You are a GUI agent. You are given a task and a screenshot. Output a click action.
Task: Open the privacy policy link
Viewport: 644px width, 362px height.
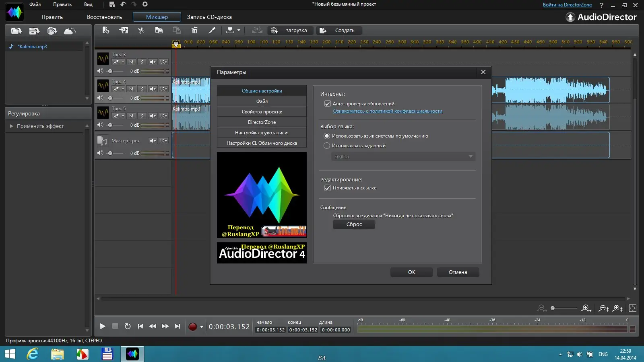click(387, 111)
